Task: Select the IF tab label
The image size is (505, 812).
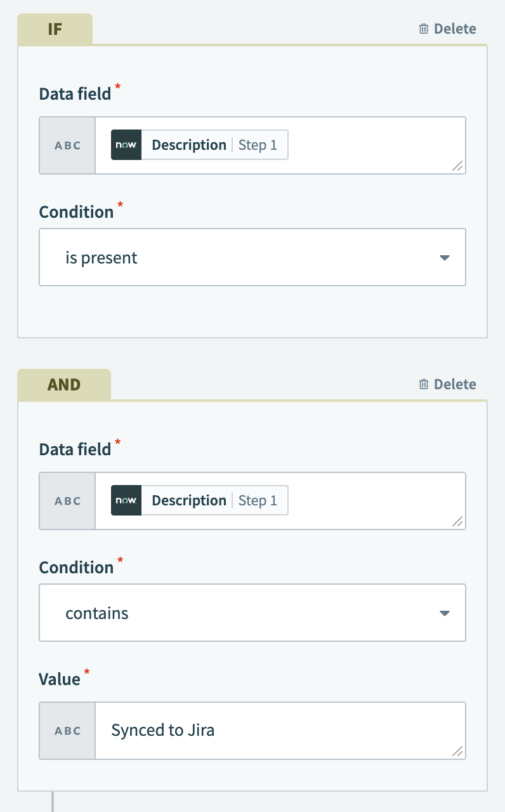Action: tap(55, 28)
